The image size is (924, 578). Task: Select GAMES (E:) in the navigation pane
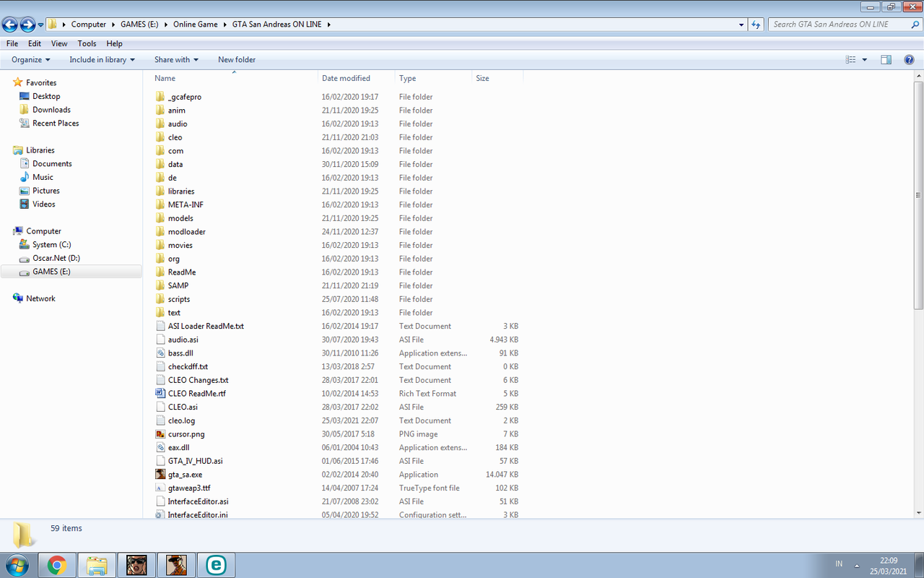(51, 272)
